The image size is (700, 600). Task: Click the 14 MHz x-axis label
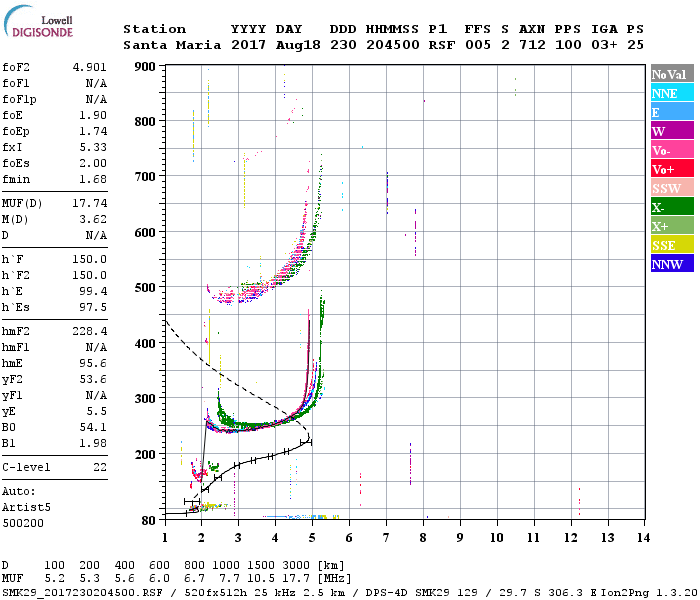[643, 538]
